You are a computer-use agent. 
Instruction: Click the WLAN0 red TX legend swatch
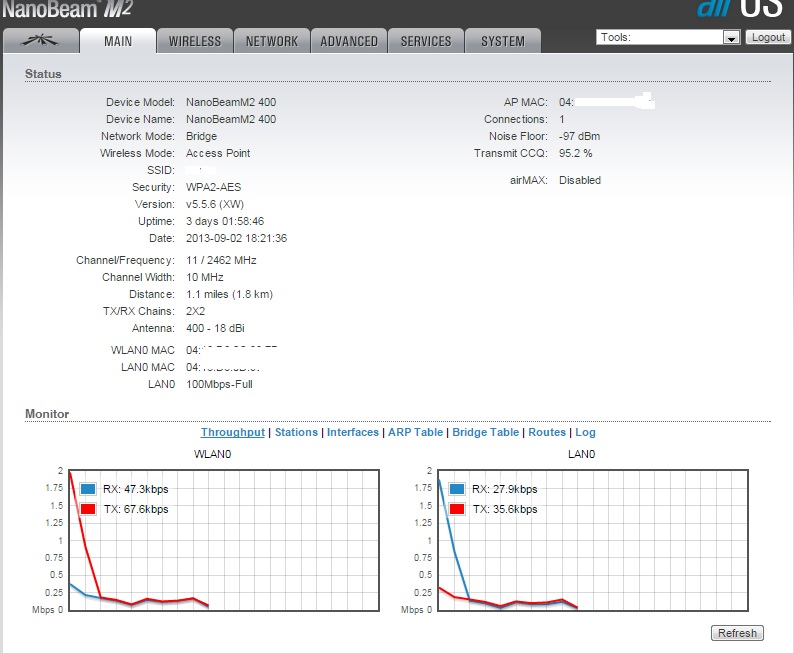(88, 509)
